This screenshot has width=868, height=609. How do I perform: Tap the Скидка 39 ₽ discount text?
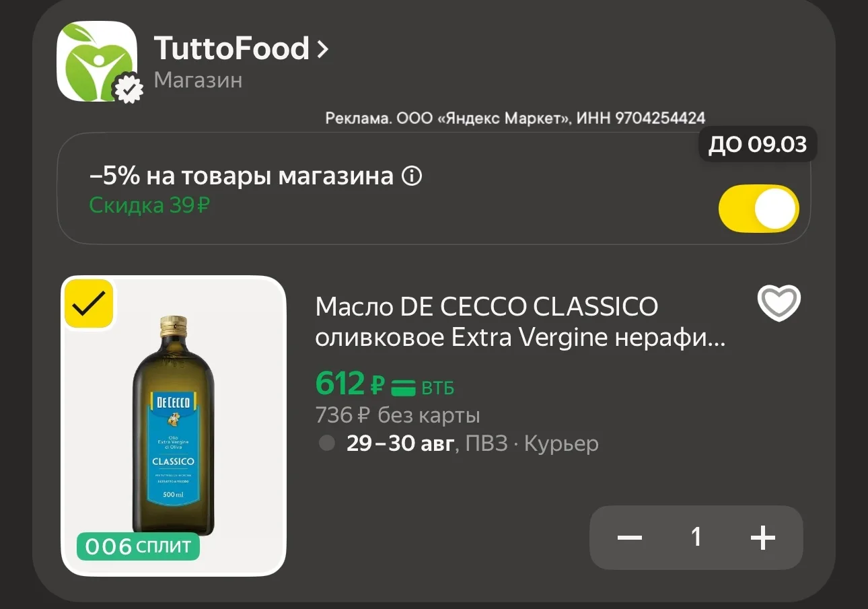[x=149, y=205]
